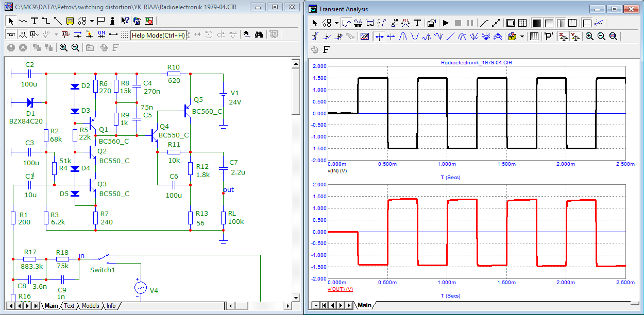Run the transient analysis with play button
Image resolution: width=644 pixels, height=315 pixels.
tap(446, 23)
